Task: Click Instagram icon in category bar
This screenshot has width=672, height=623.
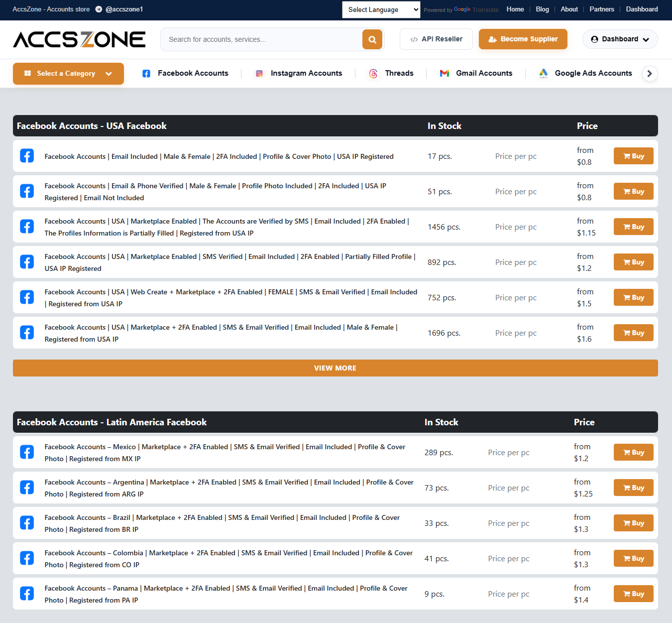Action: point(259,74)
